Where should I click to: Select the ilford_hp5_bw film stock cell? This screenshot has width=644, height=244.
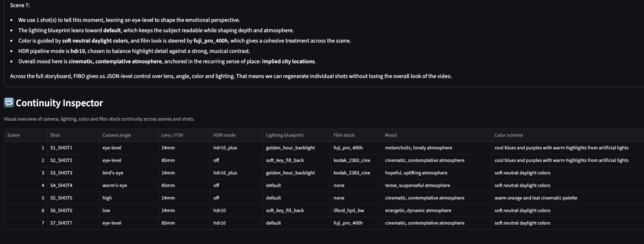(x=349, y=211)
